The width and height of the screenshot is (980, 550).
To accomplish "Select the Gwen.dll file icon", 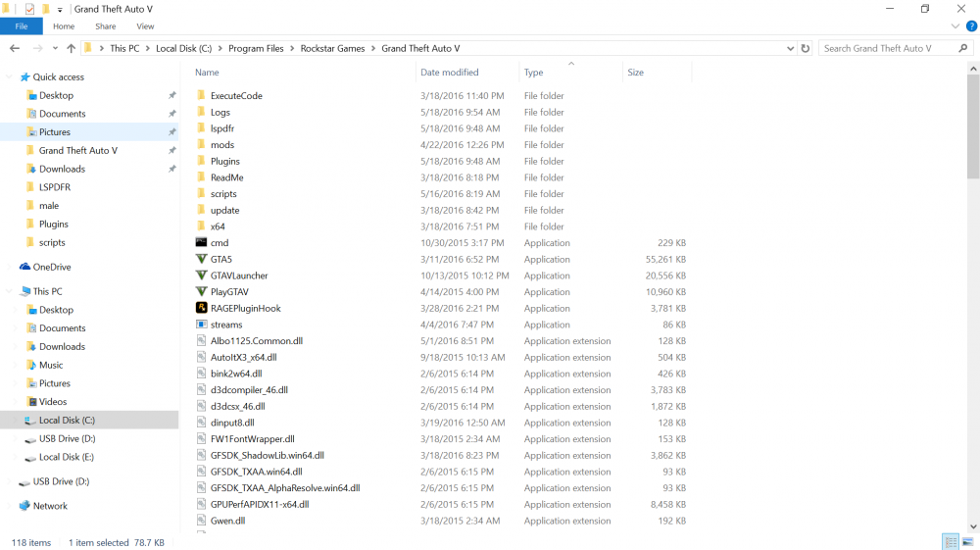I will 201,520.
